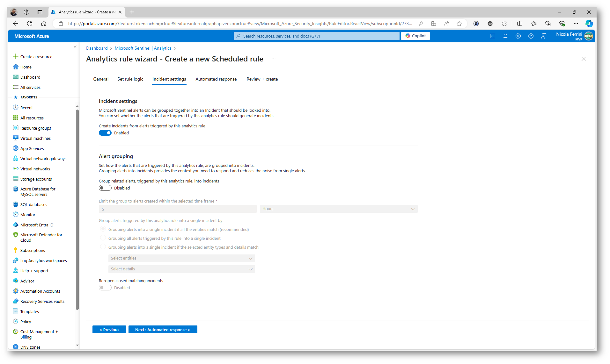Collapse the left sidebar menu
Screen dimensions: 610x364
click(x=75, y=47)
